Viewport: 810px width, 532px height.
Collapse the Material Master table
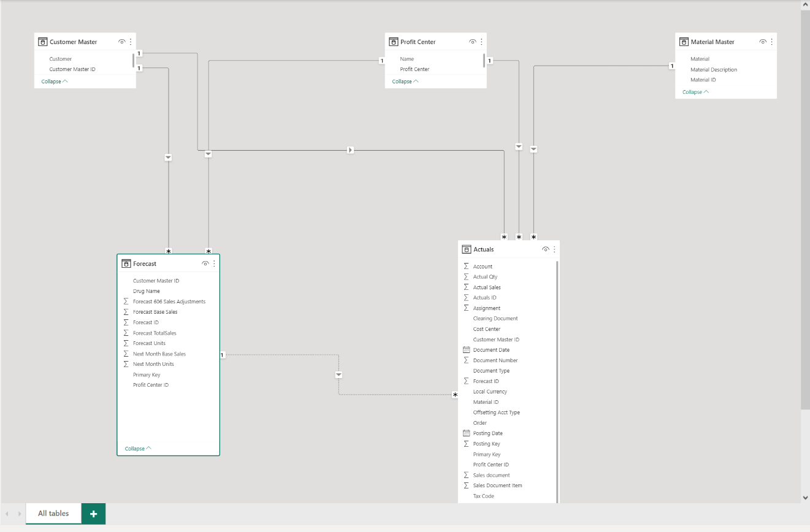tap(695, 92)
